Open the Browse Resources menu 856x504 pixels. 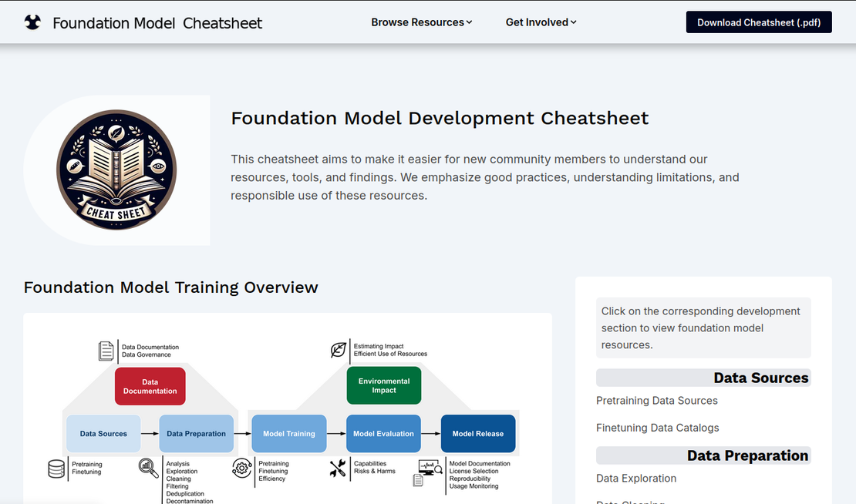[417, 22]
